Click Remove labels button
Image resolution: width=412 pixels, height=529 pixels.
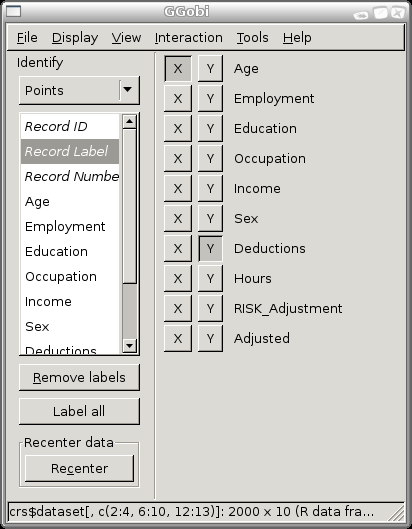point(79,378)
